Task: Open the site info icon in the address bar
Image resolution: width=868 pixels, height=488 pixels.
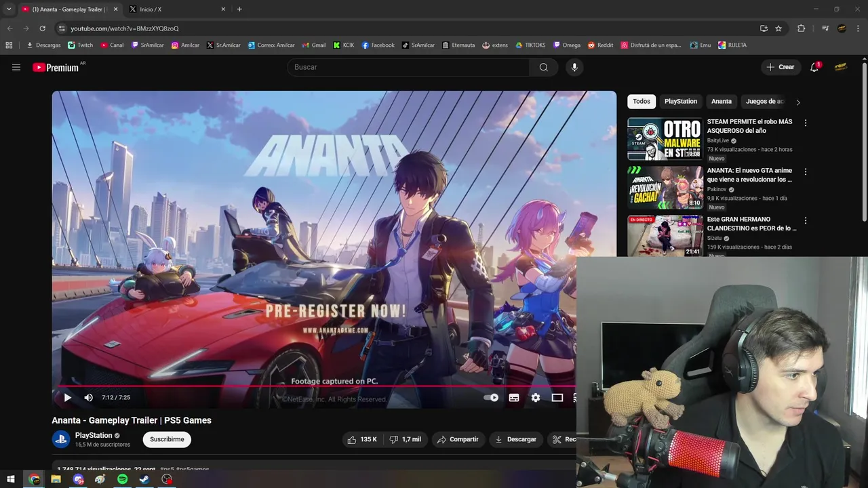Action: [62, 28]
